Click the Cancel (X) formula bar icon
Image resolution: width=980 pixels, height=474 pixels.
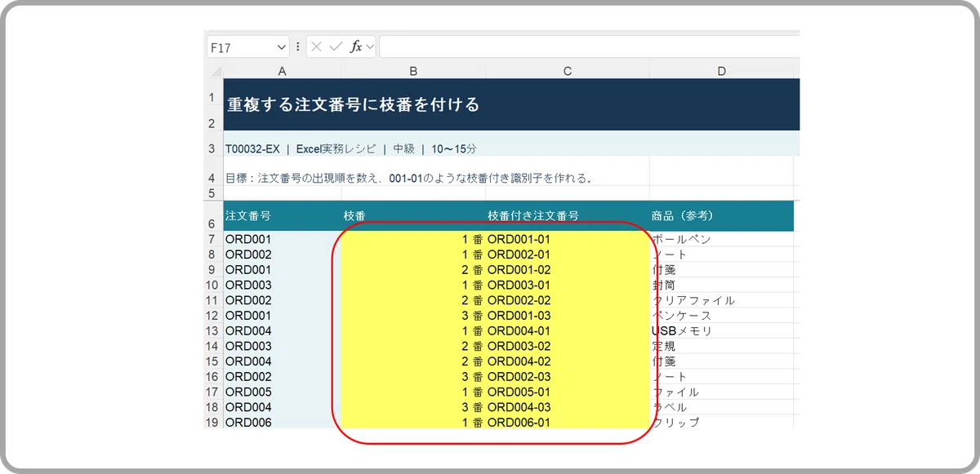pos(317,47)
